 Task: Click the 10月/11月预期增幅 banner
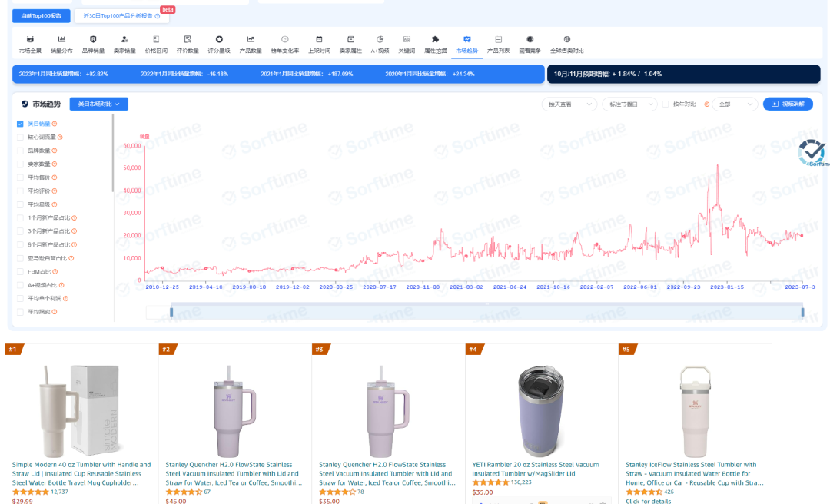click(683, 74)
